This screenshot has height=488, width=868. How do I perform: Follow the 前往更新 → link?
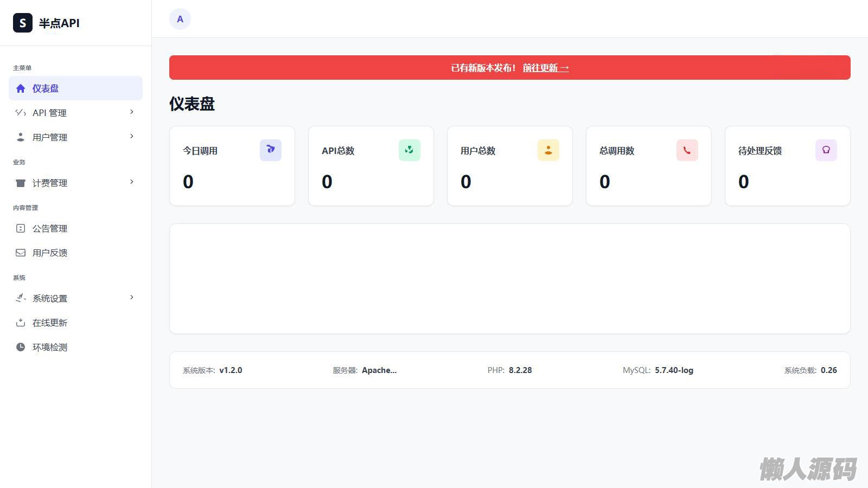546,68
